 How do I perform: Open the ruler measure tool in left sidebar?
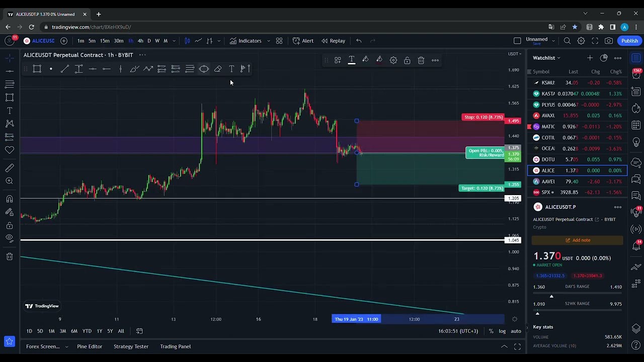10,168
